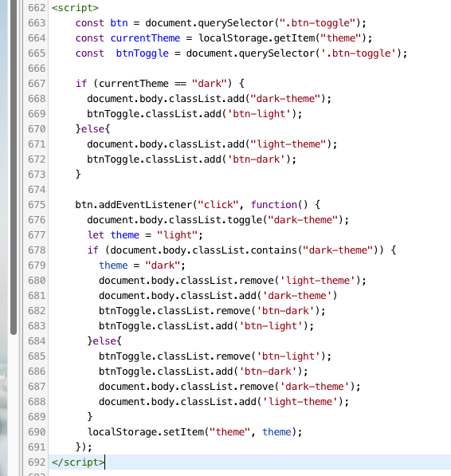Click 'currentTheme' declaration on line 664

(x=145, y=38)
